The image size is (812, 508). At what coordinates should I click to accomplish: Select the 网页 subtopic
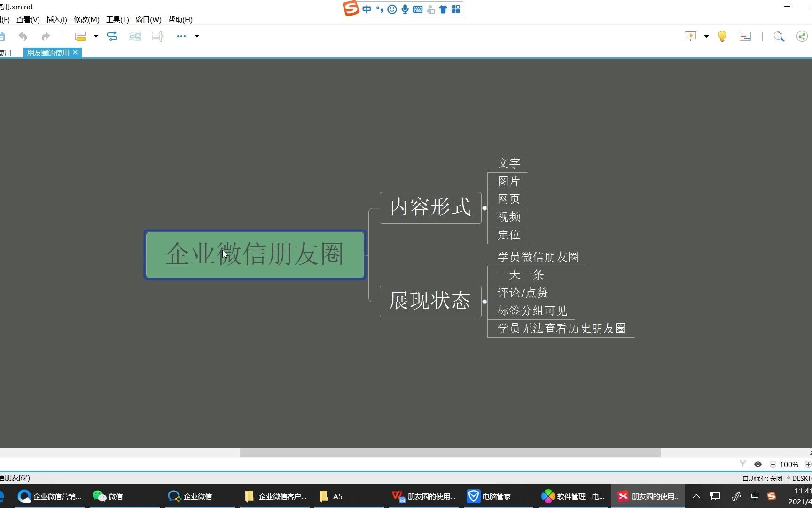508,199
